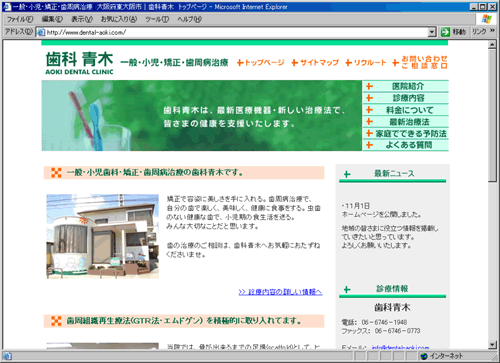Image resolution: width=500 pixels, height=363 pixels.
Task: Click the orange plus beside 診療内容
Action: coord(369,98)
